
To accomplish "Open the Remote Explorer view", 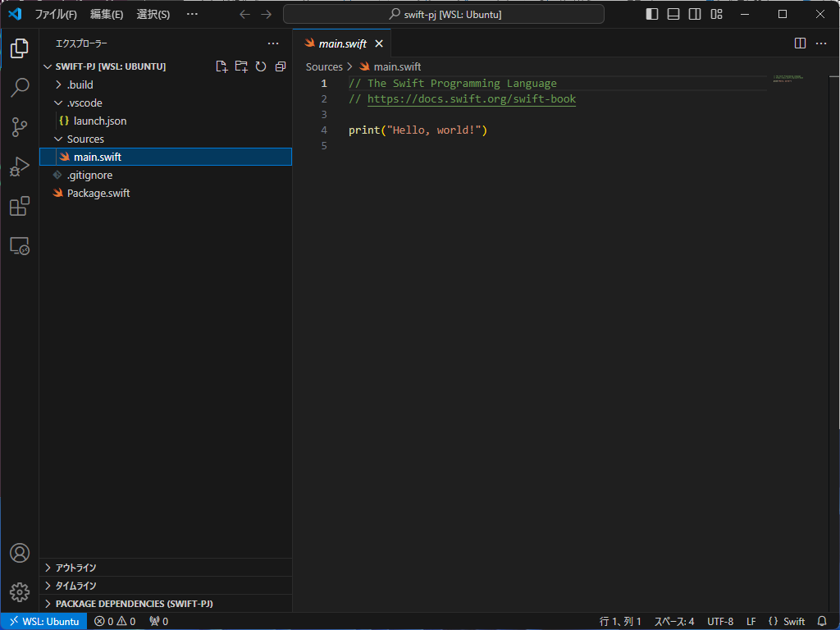I will pos(20,245).
